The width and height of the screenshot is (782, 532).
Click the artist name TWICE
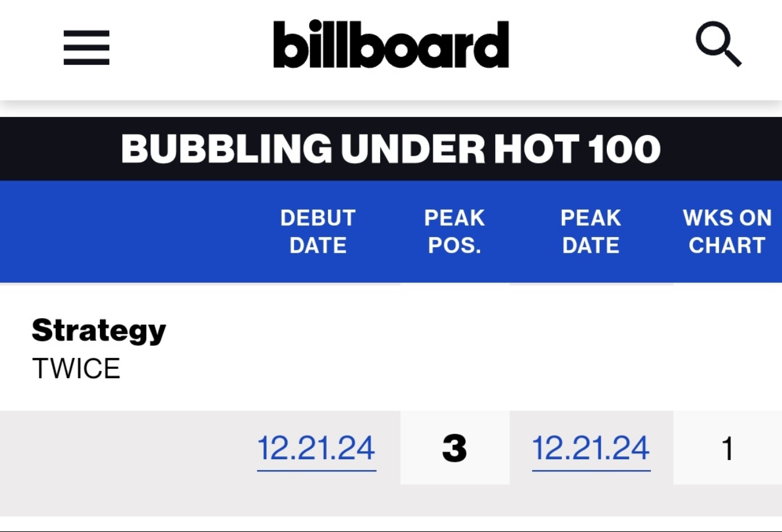[76, 368]
